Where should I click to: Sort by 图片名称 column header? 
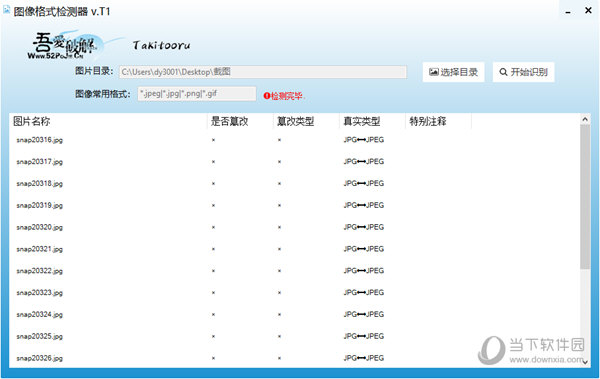click(108, 121)
